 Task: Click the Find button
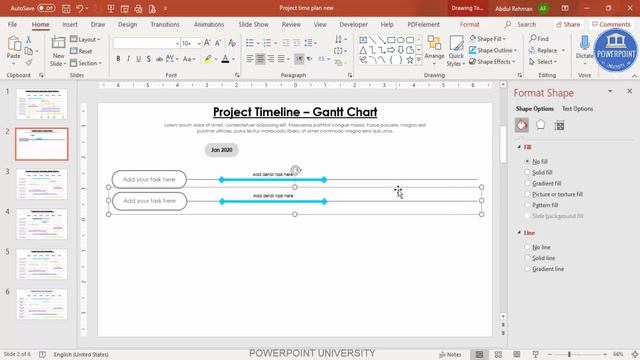[539, 39]
